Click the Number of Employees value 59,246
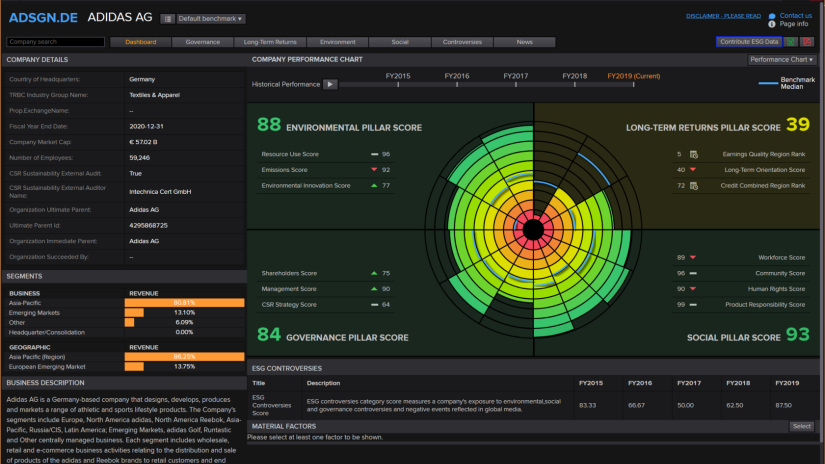Screen dimensions: 825x464 click(x=139, y=158)
